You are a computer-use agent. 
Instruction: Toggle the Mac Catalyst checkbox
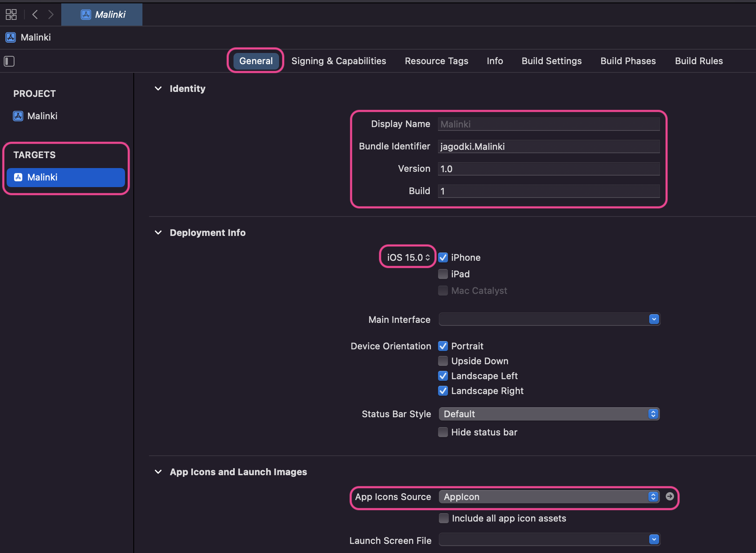coord(443,291)
